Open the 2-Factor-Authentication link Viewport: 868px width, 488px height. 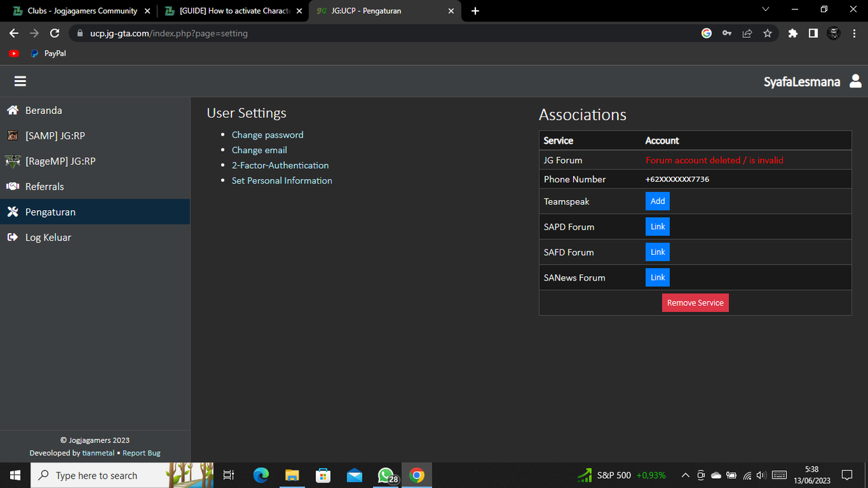pyautogui.click(x=280, y=165)
